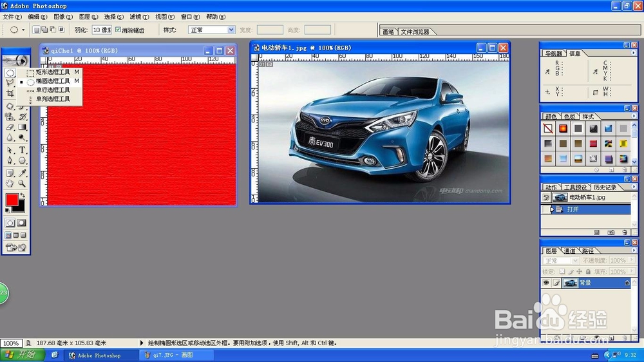
Task: Choose Subtract from selection mode button
Action: point(53,30)
